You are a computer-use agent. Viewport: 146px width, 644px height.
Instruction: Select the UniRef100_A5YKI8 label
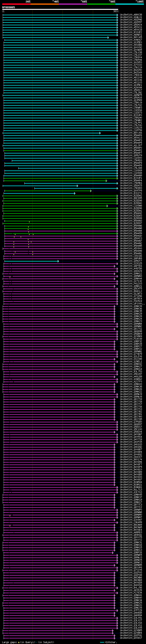pyautogui.click(x=131, y=30)
